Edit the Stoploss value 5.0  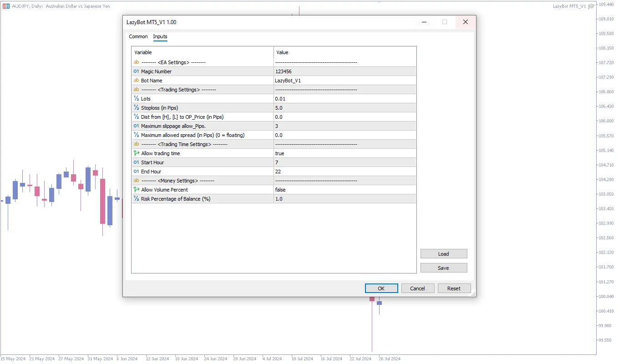pos(345,108)
